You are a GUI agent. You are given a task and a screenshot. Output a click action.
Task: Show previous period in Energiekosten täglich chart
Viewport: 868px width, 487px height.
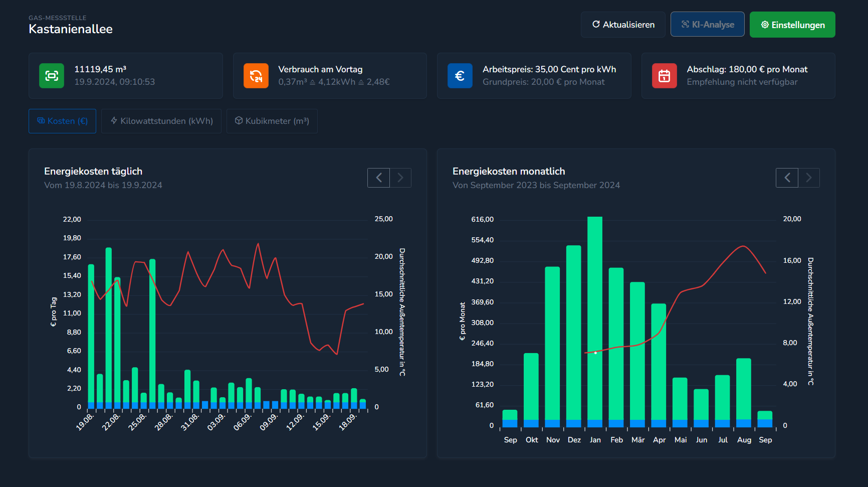tap(378, 178)
